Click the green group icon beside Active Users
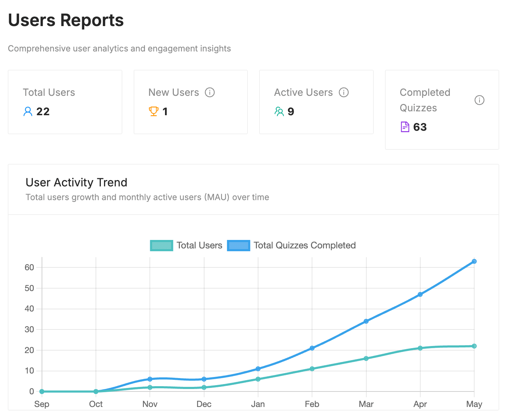 279,111
